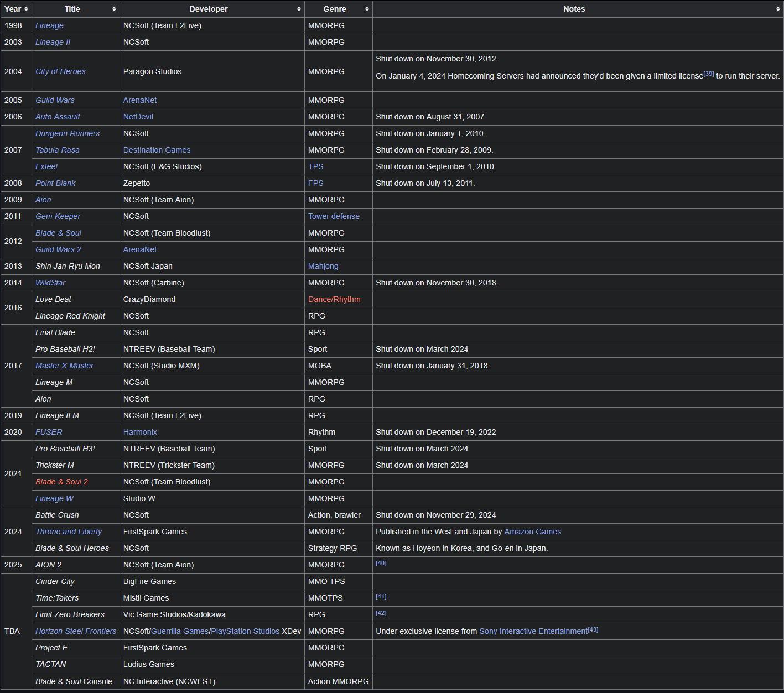Click the red Dance/Rhythm link
Viewport: 784px width, 693px height.
(334, 299)
